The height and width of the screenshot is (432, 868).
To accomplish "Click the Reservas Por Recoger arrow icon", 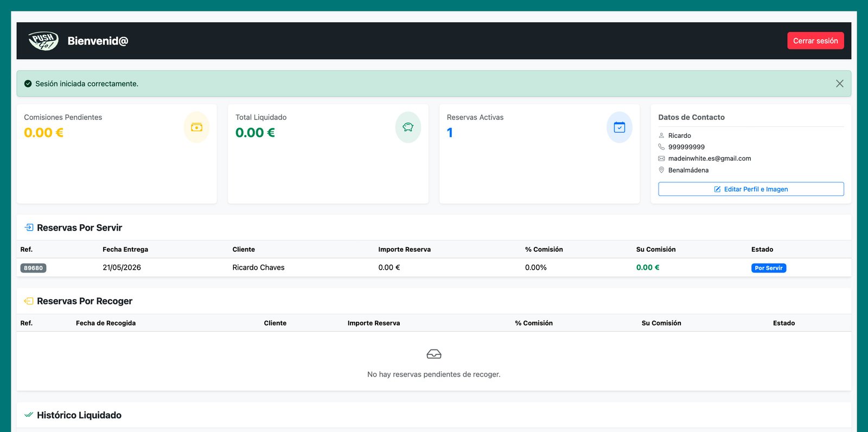I will (29, 301).
